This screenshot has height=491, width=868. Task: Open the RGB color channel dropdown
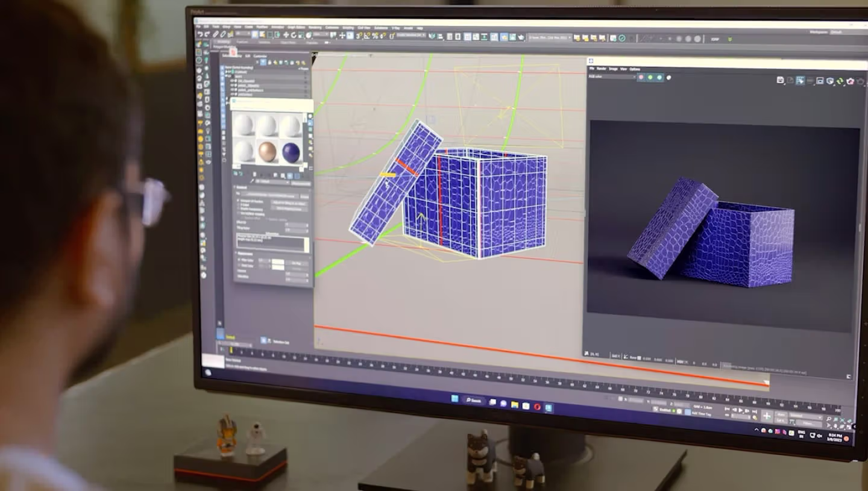click(x=612, y=77)
